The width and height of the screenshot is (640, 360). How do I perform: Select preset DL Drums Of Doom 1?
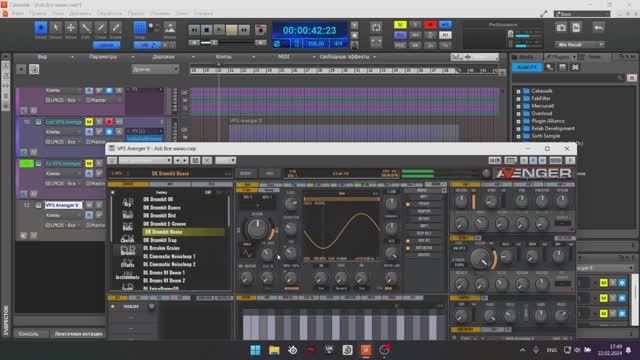(164, 273)
